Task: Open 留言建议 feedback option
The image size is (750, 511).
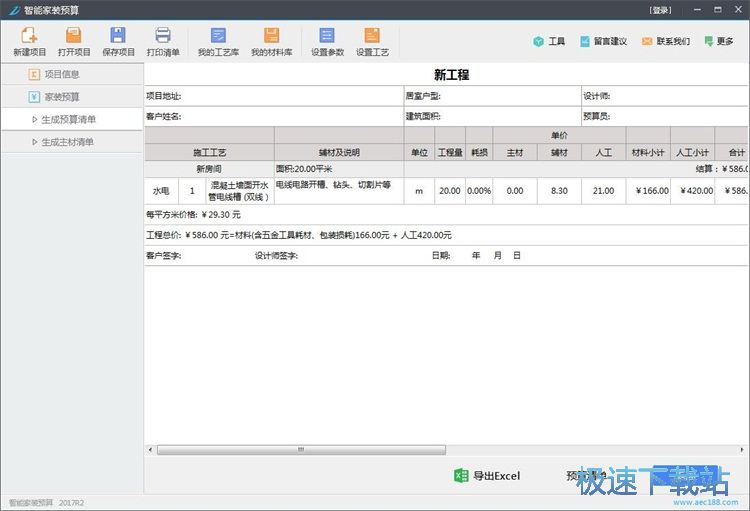Action: click(x=603, y=42)
